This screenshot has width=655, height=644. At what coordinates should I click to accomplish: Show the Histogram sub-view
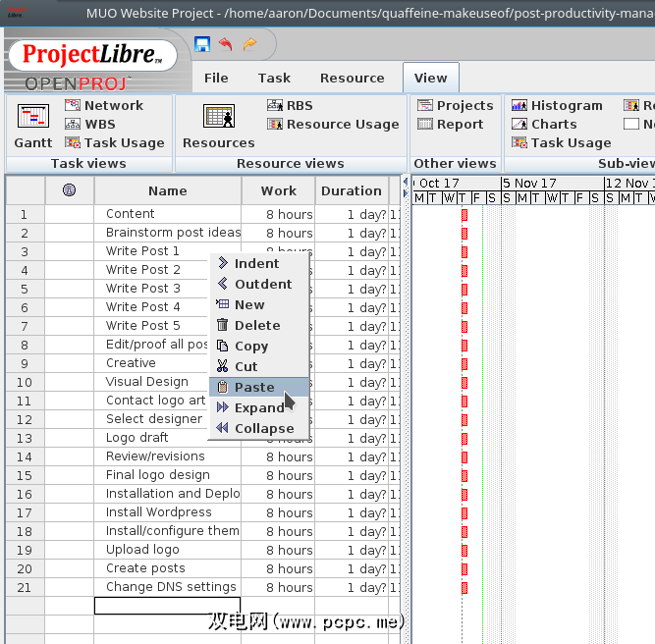coord(557,105)
